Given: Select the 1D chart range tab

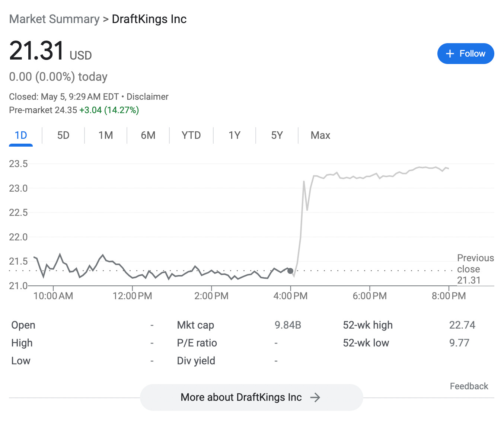Looking at the screenshot, I should [x=21, y=135].
